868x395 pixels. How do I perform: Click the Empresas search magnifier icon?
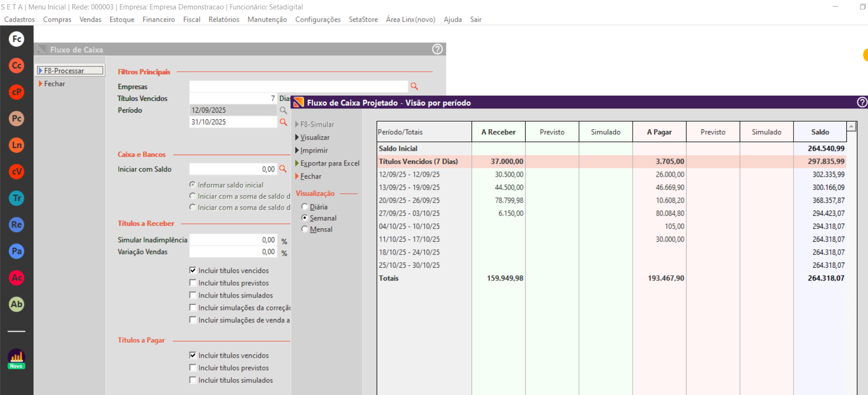pos(414,86)
